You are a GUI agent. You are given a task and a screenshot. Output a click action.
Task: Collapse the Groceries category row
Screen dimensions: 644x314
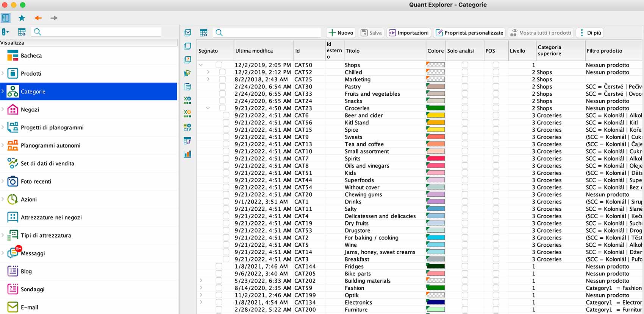click(208, 108)
